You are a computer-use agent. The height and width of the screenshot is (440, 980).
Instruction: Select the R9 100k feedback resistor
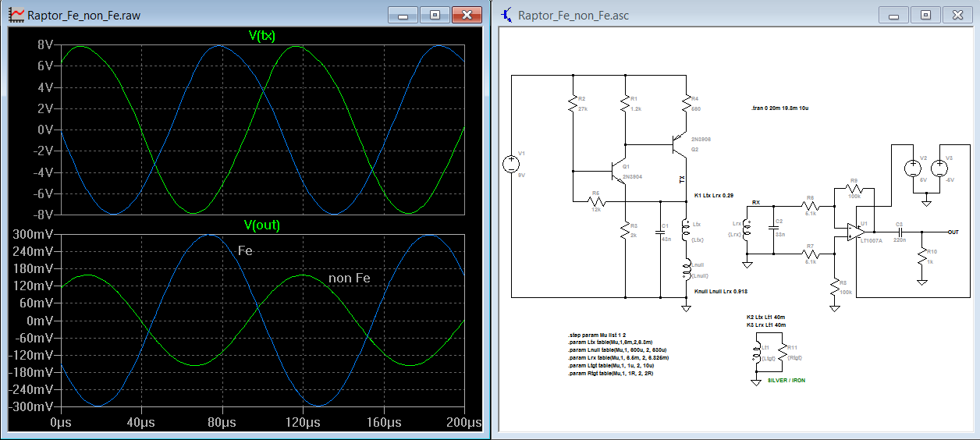tap(853, 189)
